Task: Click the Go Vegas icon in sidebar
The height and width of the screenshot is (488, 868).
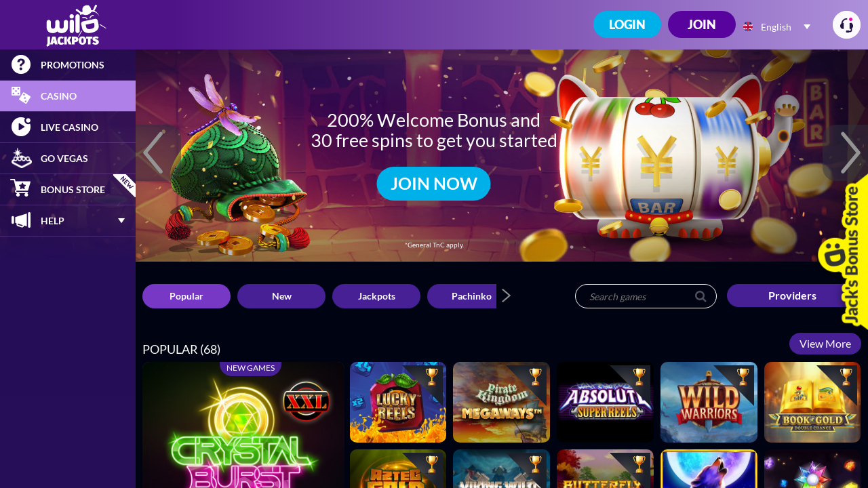Action: (22, 158)
